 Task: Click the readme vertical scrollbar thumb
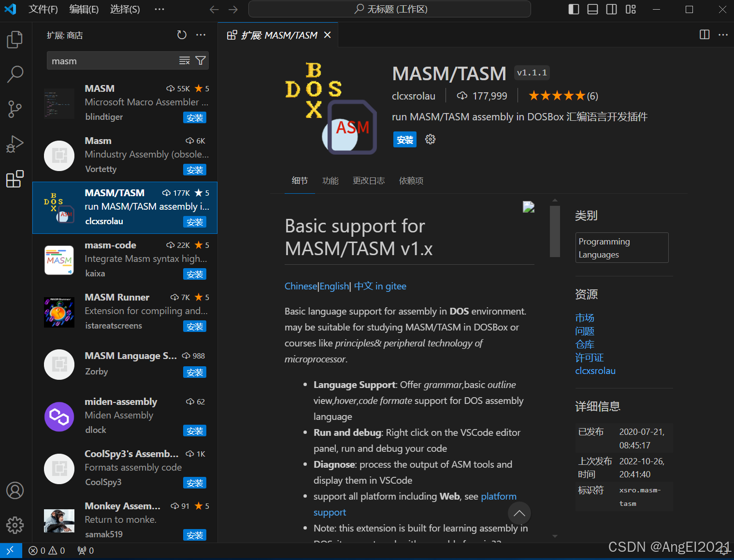(x=555, y=231)
